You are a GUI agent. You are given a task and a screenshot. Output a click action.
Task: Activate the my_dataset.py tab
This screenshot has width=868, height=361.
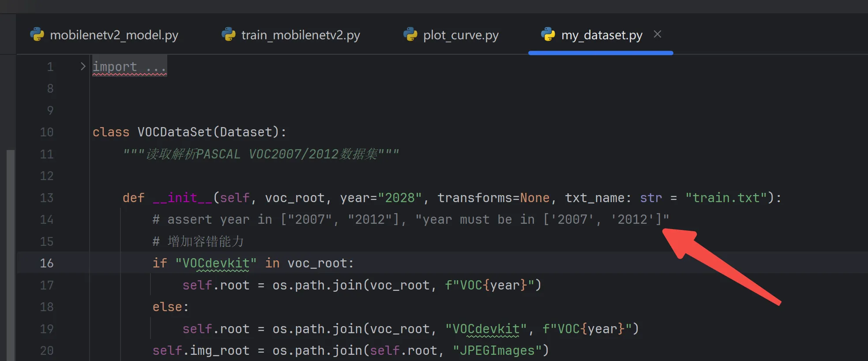tap(601, 35)
